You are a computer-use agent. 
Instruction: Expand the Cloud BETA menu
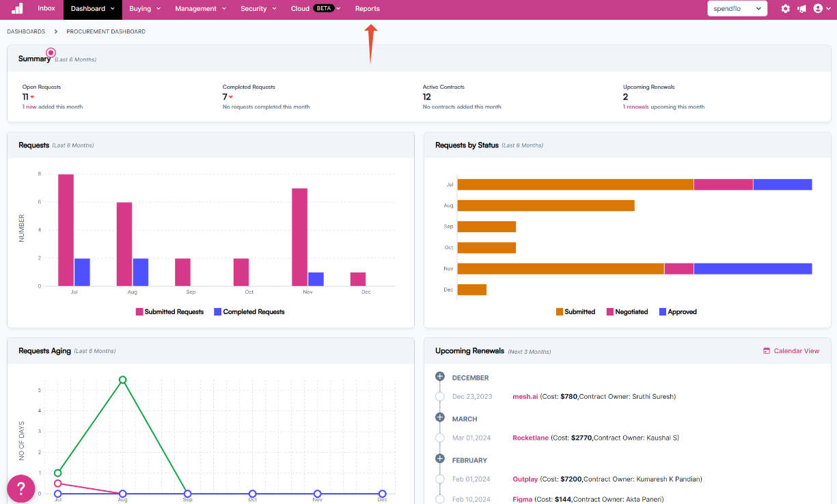pyautogui.click(x=316, y=9)
